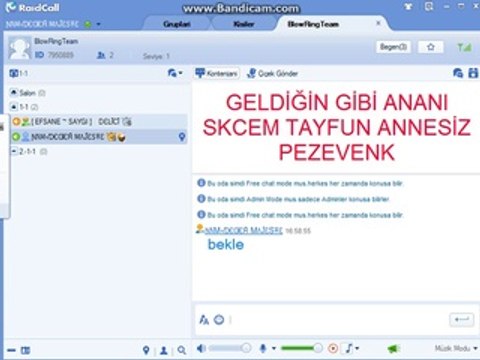The height and width of the screenshot is (360, 480).
Task: Click the location pin beside NNM-DCGDR user
Action: [x=182, y=136]
